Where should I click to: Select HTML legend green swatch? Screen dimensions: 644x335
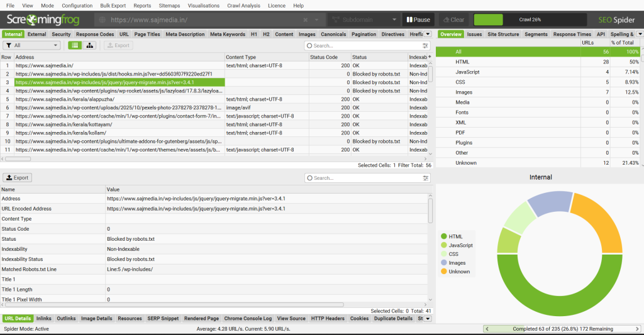click(x=443, y=236)
